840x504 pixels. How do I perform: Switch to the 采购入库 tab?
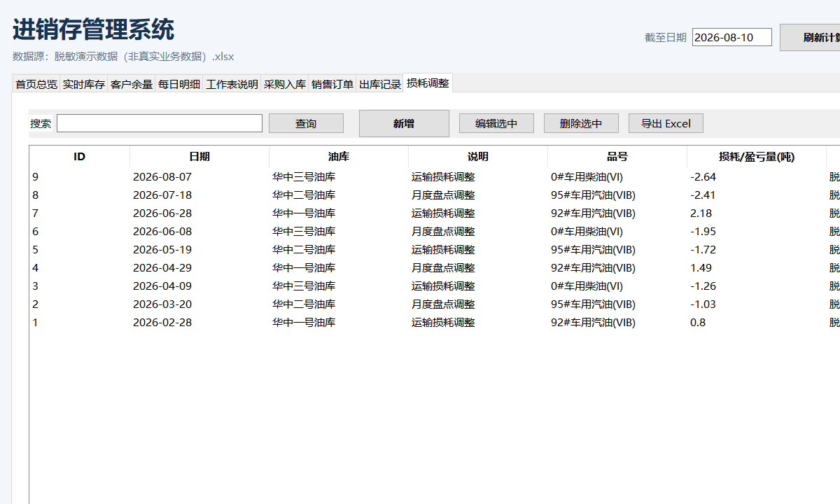[285, 84]
